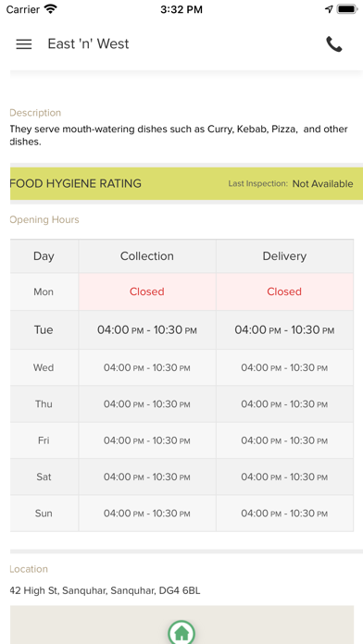Tap the Wi-Fi status icon
Image resolution: width=363 pixels, height=644 pixels.
pos(51,9)
